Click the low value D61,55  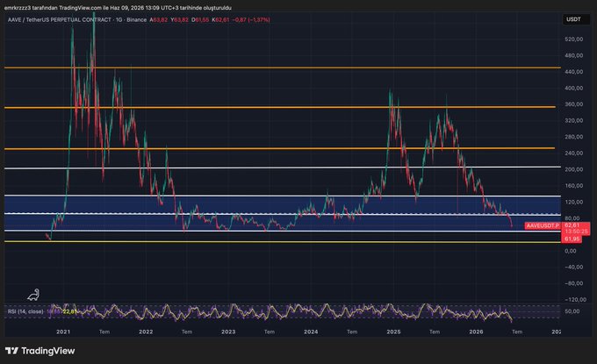(200, 20)
